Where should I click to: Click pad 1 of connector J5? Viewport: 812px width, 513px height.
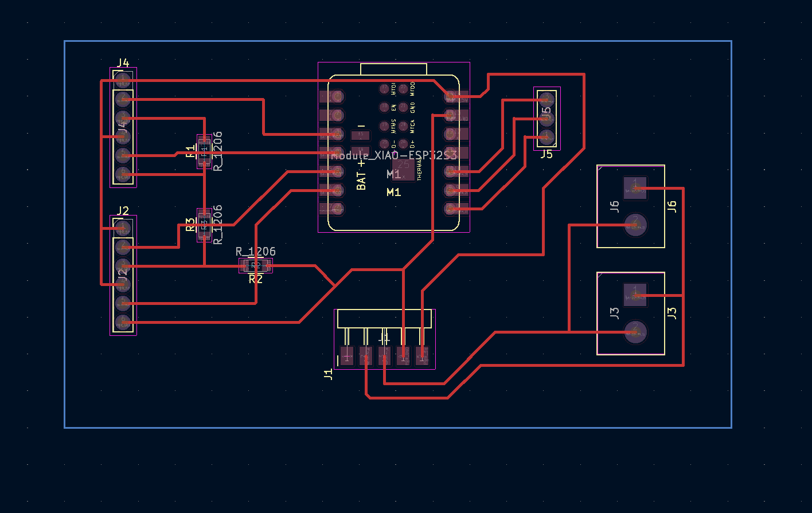tap(547, 136)
